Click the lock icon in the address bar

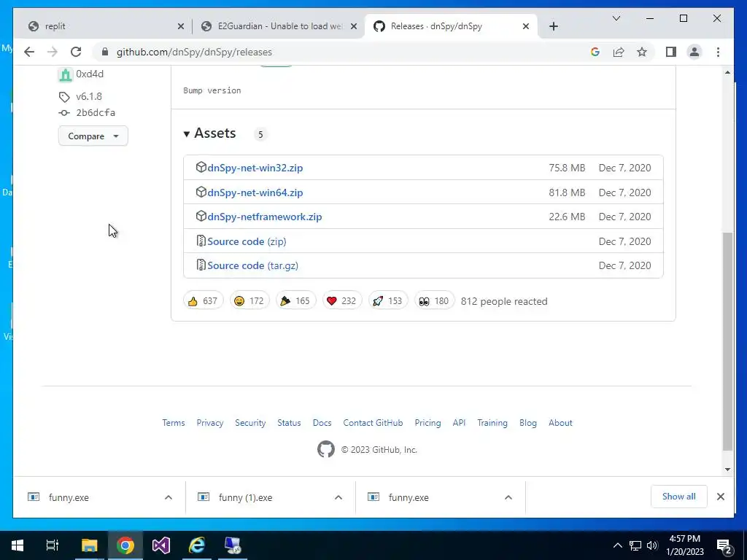click(105, 52)
